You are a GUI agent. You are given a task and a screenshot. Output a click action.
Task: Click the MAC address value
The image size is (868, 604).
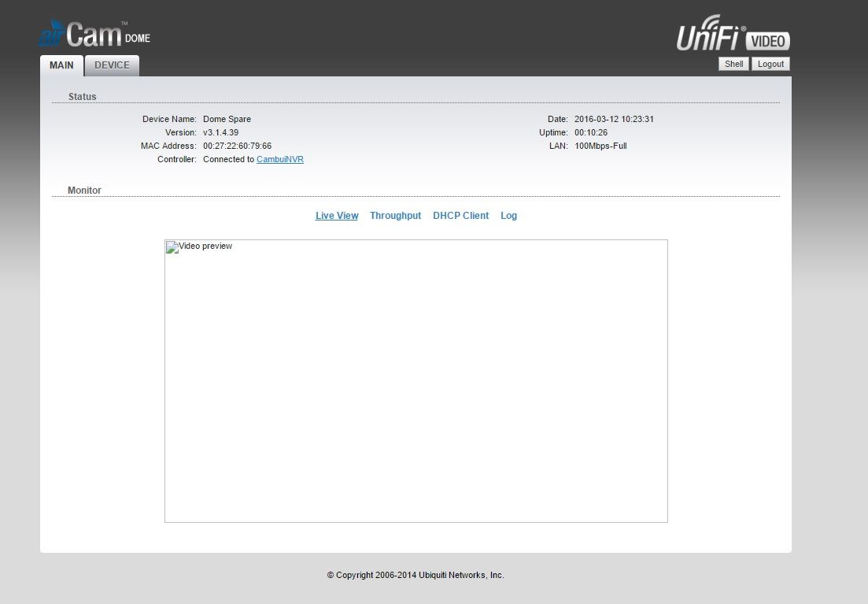[x=237, y=146]
